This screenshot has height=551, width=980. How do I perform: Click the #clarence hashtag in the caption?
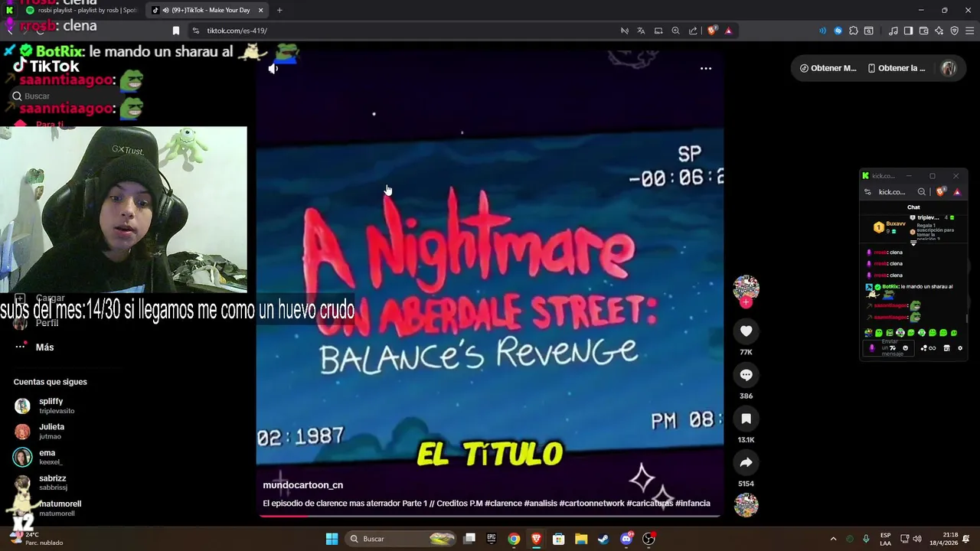[503, 504]
